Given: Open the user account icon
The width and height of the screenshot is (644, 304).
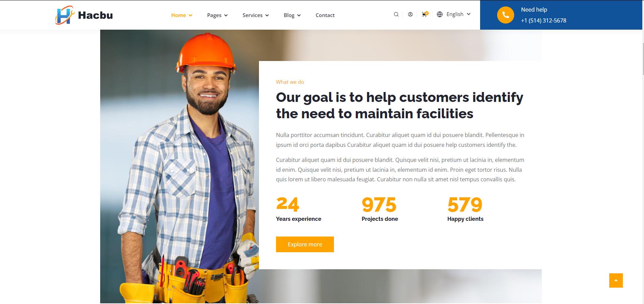Looking at the screenshot, I should tap(410, 14).
